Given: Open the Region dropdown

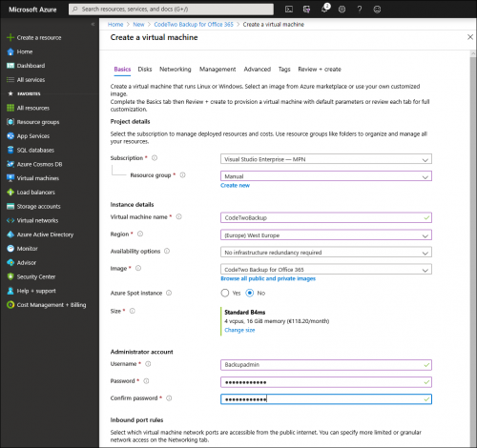Looking at the screenshot, I should coord(326,235).
